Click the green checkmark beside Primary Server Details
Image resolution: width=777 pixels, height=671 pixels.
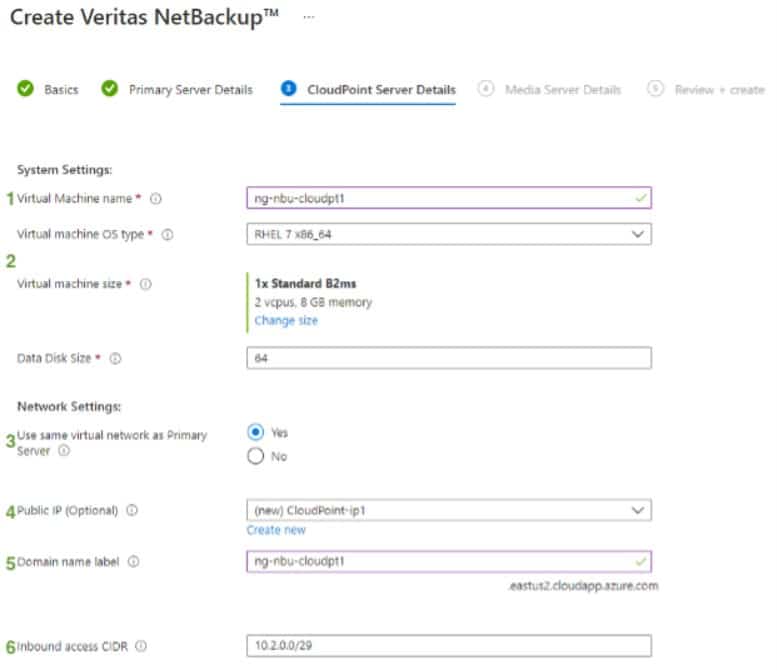click(x=110, y=89)
